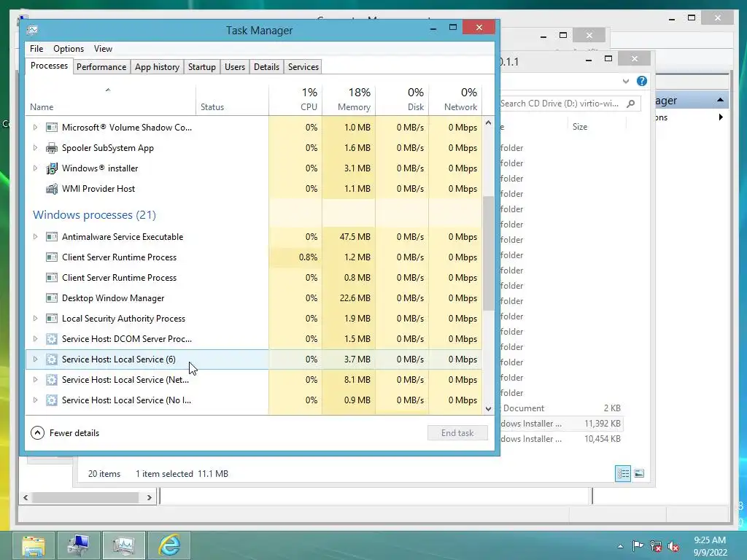Click the process list scroll down arrow
The image size is (747, 560).
pyautogui.click(x=488, y=408)
